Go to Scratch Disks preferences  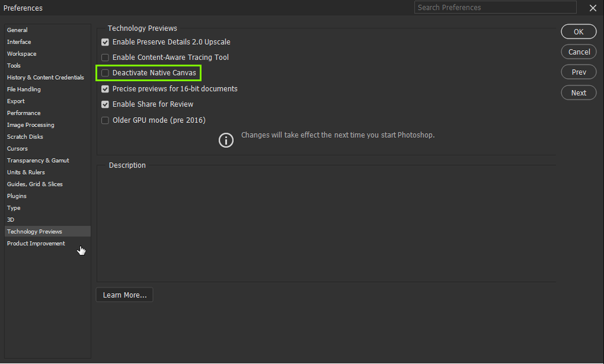pyautogui.click(x=25, y=137)
